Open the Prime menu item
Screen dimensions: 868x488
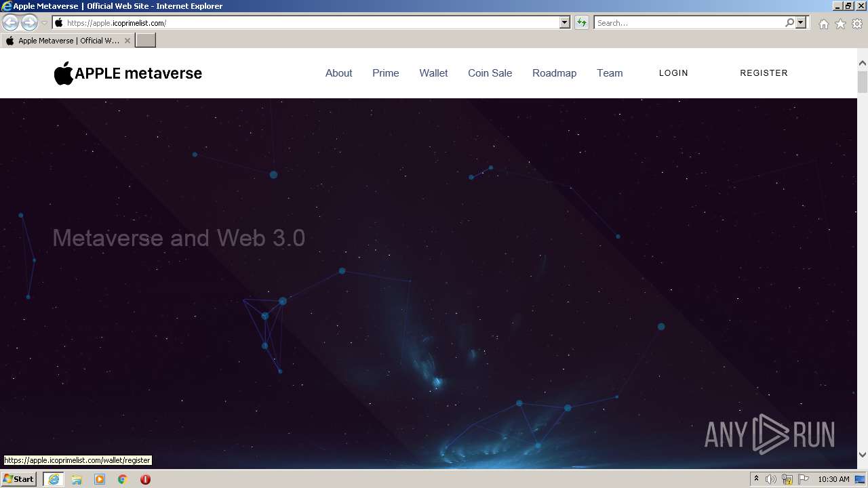coord(385,73)
